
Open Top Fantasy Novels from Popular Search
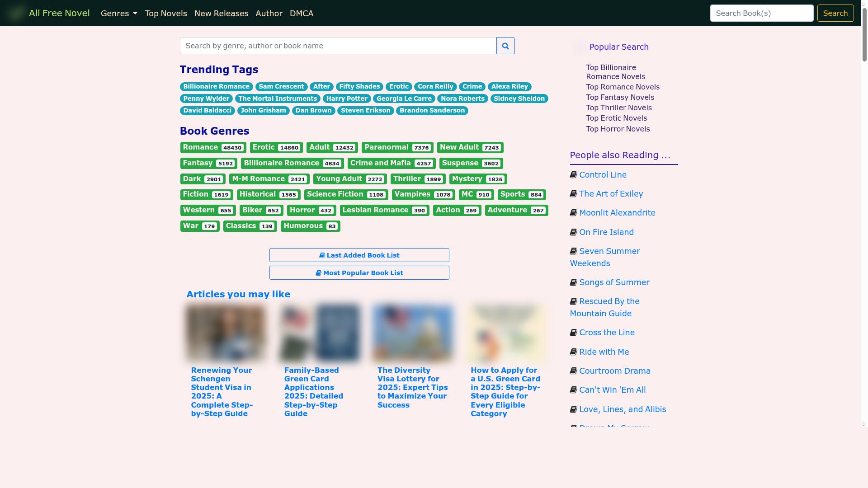tap(620, 97)
